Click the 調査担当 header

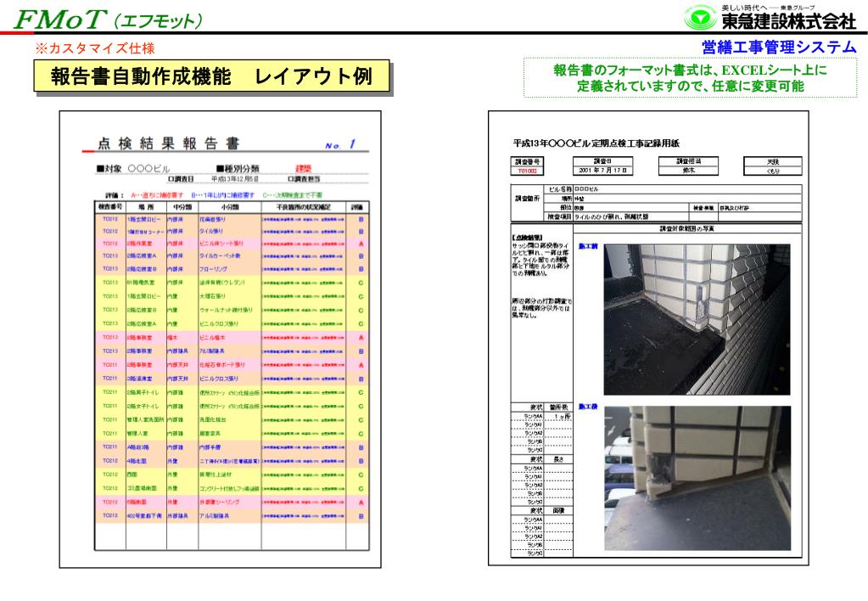click(x=689, y=161)
